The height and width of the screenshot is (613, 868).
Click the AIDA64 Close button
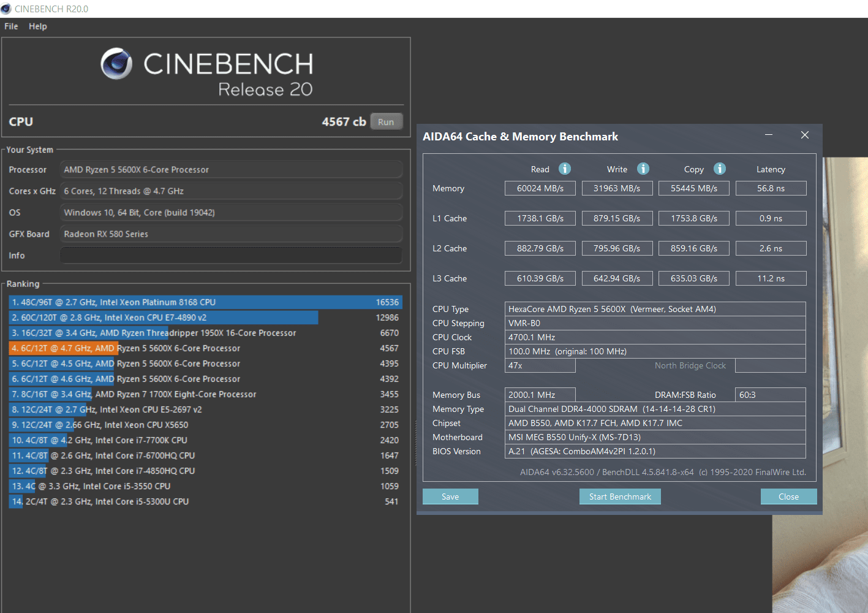tap(788, 497)
